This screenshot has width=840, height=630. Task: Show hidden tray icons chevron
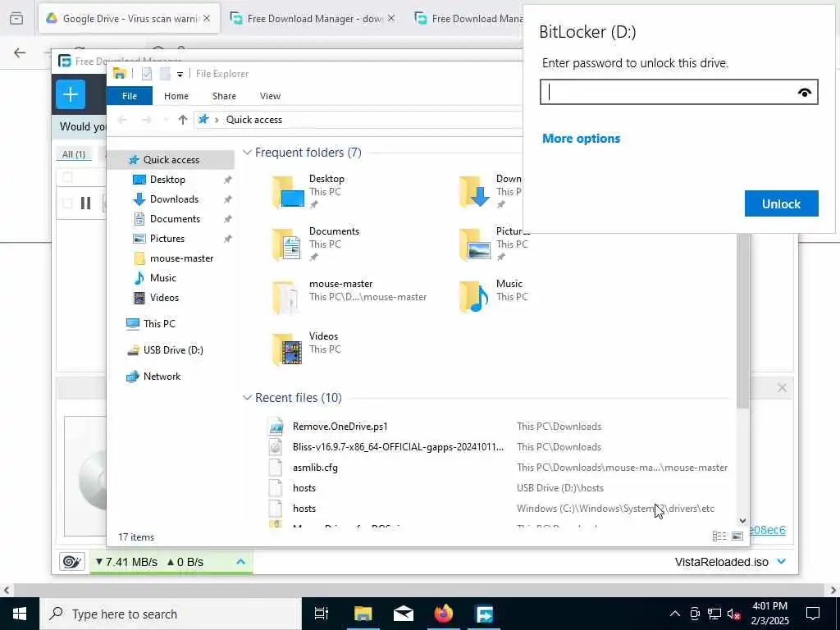click(675, 614)
